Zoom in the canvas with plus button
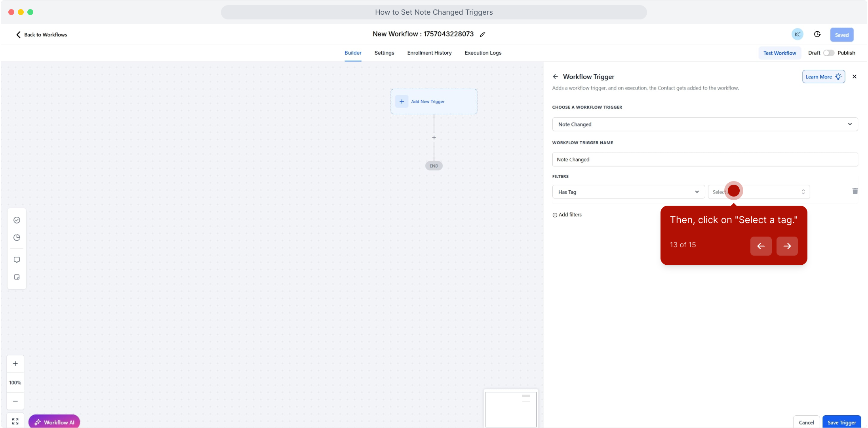The height and width of the screenshot is (428, 868). (x=15, y=364)
